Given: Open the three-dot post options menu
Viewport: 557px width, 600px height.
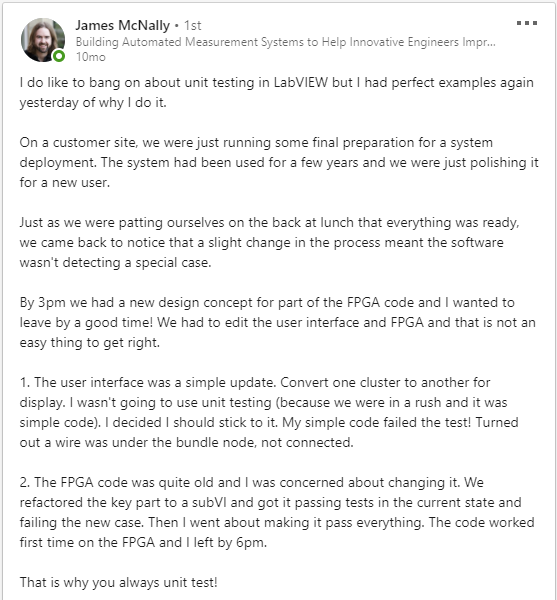Looking at the screenshot, I should pyautogui.click(x=527, y=23).
